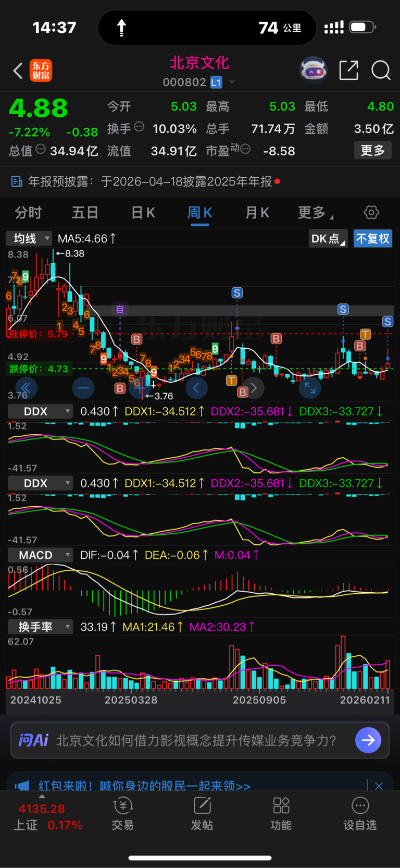The height and width of the screenshot is (868, 400).
Task: Zoom out chart with minus button
Action: click(x=83, y=388)
